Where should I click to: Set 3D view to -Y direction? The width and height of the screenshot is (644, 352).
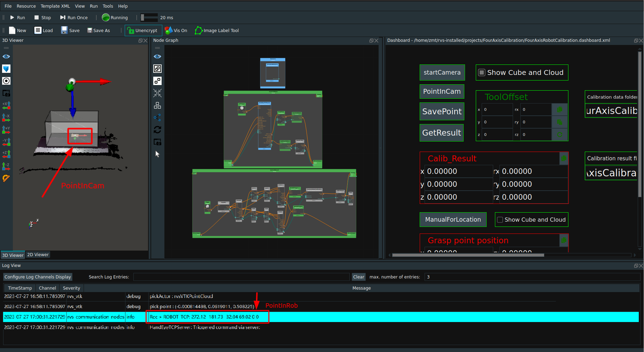tap(6, 142)
